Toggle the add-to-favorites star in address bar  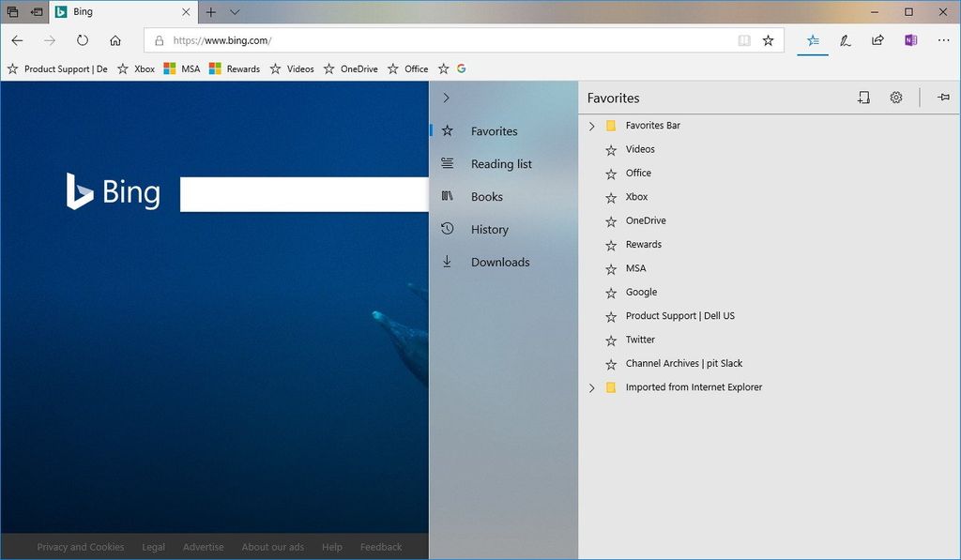769,40
